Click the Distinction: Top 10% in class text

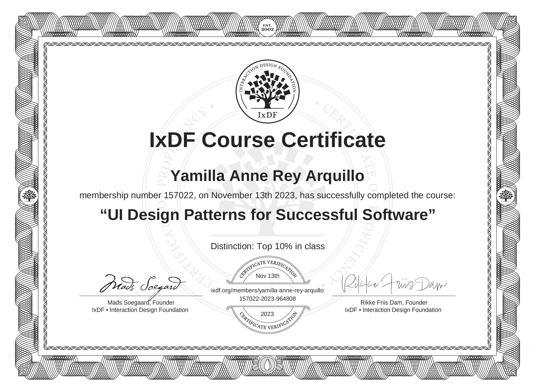point(267,246)
